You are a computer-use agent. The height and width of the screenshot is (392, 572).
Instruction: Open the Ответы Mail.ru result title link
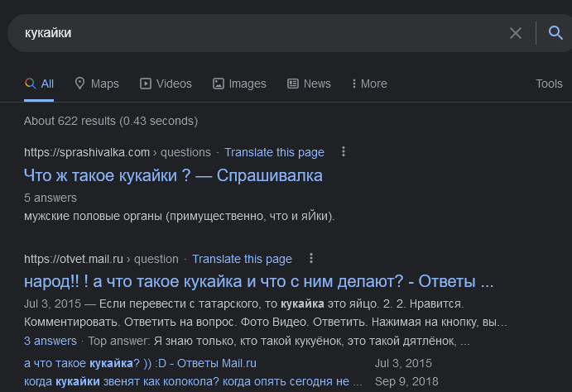click(x=259, y=281)
